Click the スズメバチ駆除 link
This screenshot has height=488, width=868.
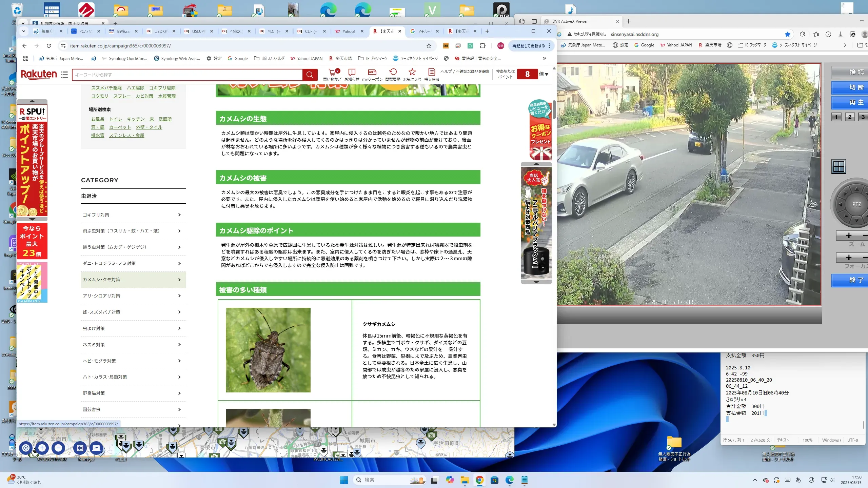point(106,88)
